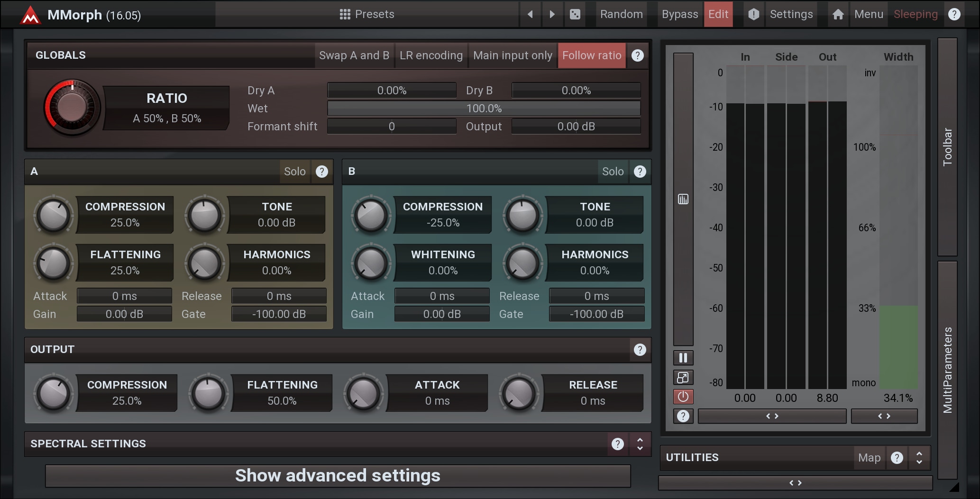Viewport: 980px width, 499px height.
Task: Expand the Utilities panel
Action: 919,458
